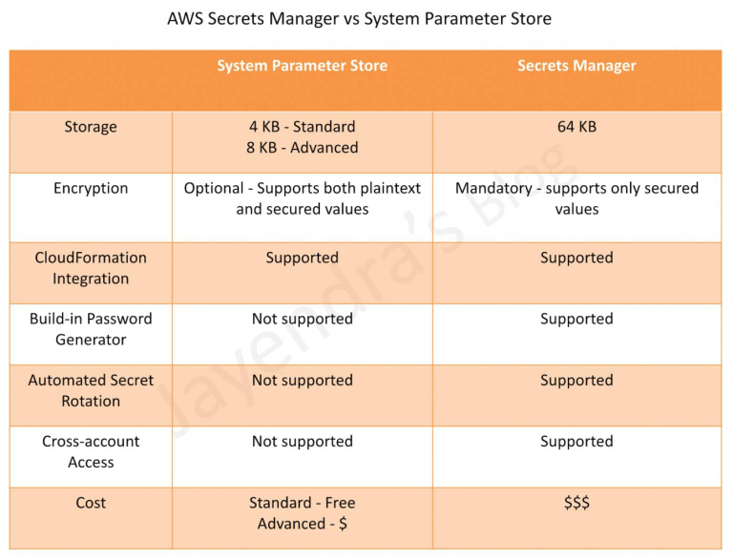
Task: Select the Cross-account Access row label
Action: [91, 451]
